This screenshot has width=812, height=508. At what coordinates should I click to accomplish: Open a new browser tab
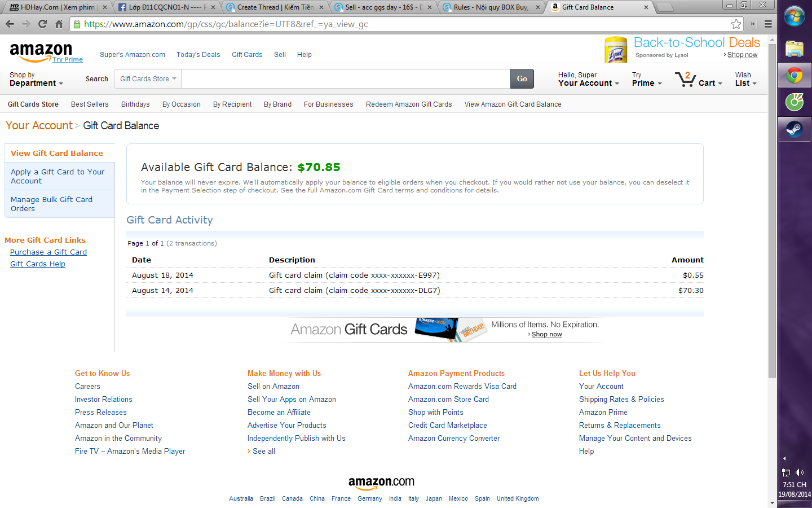[x=665, y=7]
